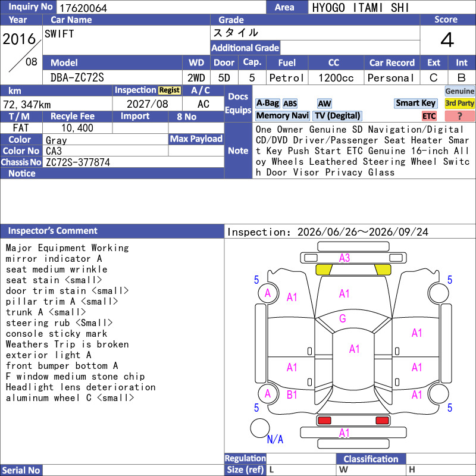The height and width of the screenshot is (476, 476).
Task: Click comment 'Headlight lens deterioration'
Action: coord(80,387)
